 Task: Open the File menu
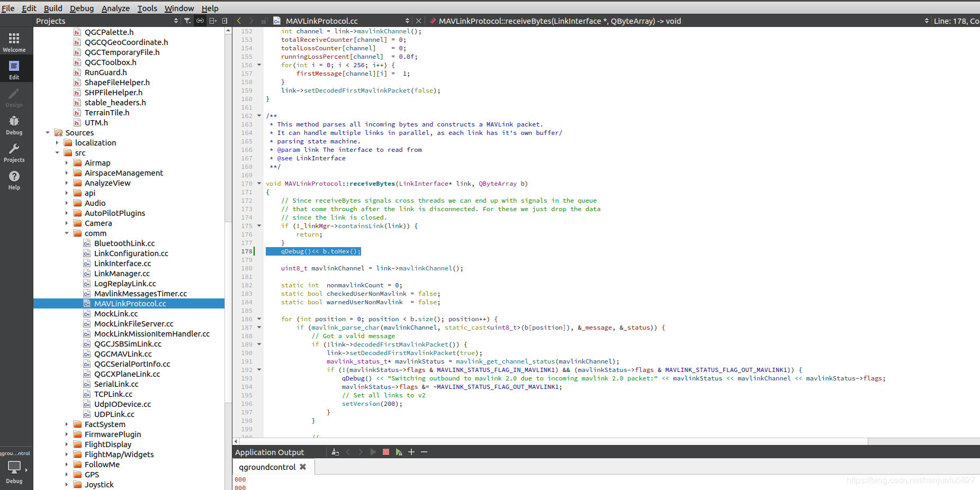coord(8,8)
